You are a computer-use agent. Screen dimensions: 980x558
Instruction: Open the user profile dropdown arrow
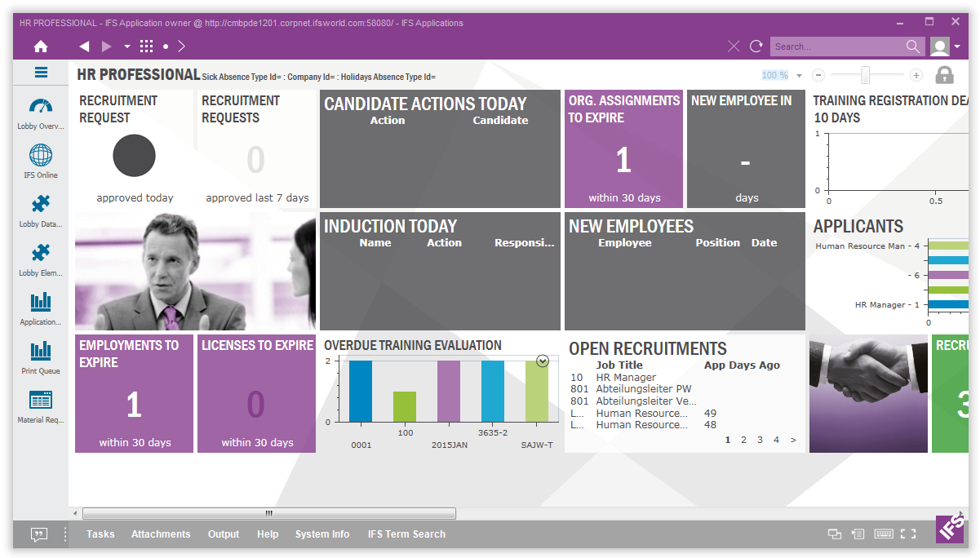[957, 46]
